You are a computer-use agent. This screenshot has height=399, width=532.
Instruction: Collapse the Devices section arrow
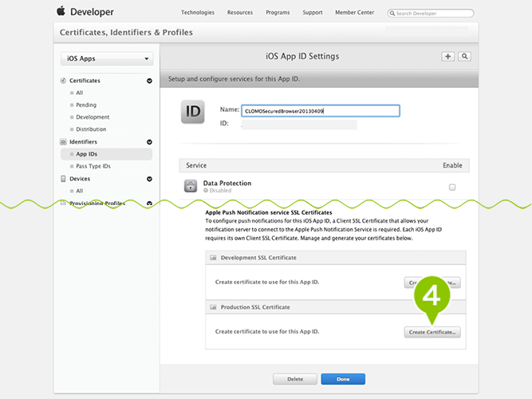(149, 179)
